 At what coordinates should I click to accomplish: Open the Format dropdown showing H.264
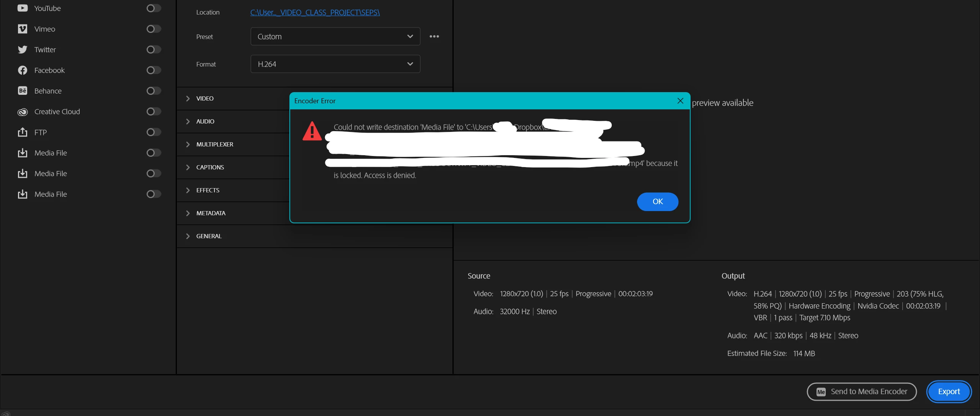tap(335, 64)
